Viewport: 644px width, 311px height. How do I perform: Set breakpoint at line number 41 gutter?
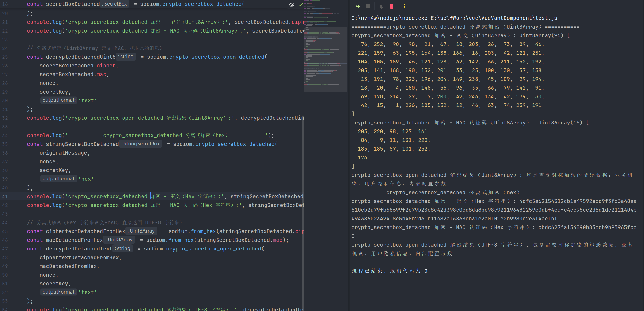pyautogui.click(x=5, y=196)
